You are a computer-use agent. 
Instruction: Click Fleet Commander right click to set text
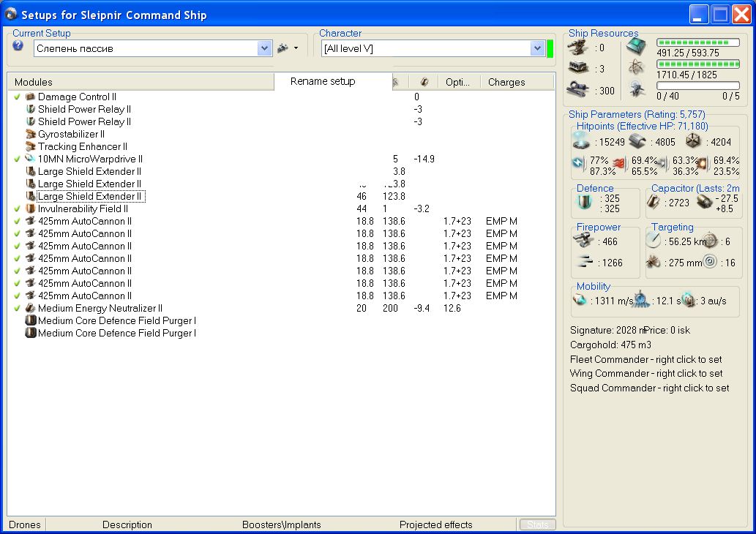coord(645,359)
